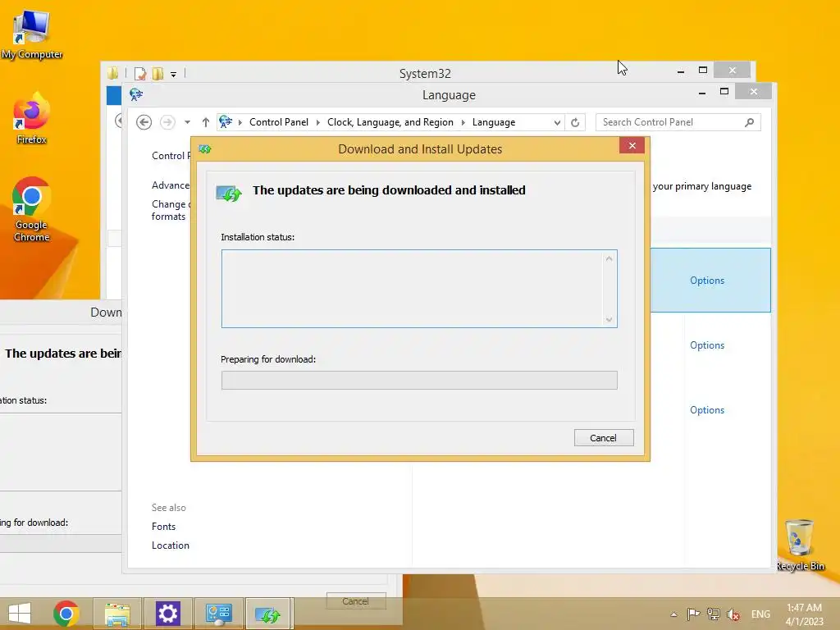The width and height of the screenshot is (840, 630).
Task: Click the Installation status list box
Action: click(x=419, y=289)
